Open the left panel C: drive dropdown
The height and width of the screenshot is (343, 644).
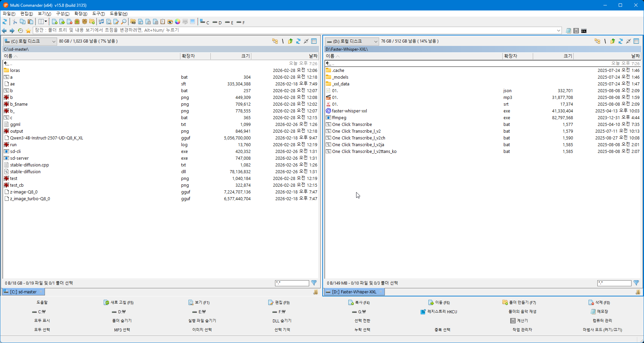30,41
